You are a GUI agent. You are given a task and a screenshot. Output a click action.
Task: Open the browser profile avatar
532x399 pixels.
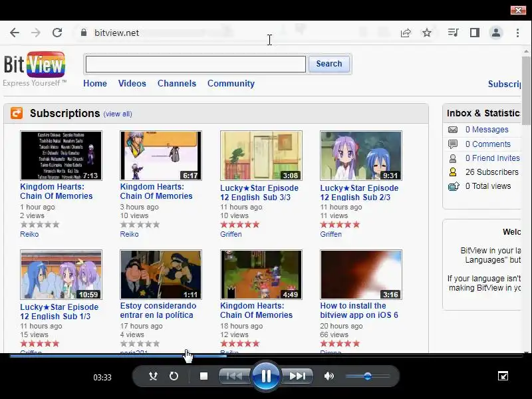tap(496, 33)
